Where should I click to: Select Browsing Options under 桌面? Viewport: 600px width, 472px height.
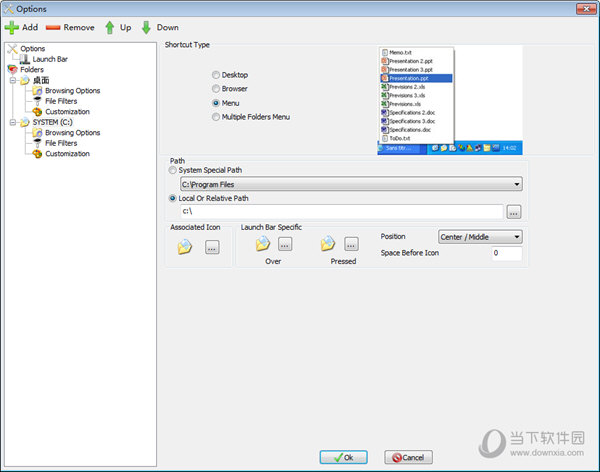coord(72,91)
